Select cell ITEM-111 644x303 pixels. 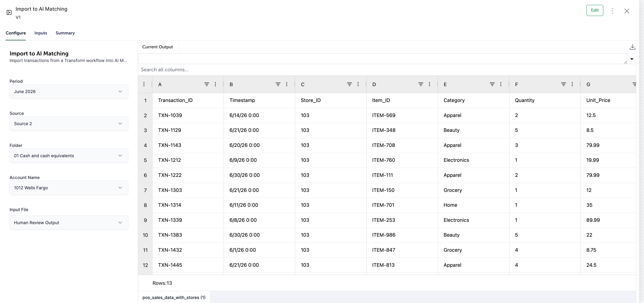pos(402,175)
